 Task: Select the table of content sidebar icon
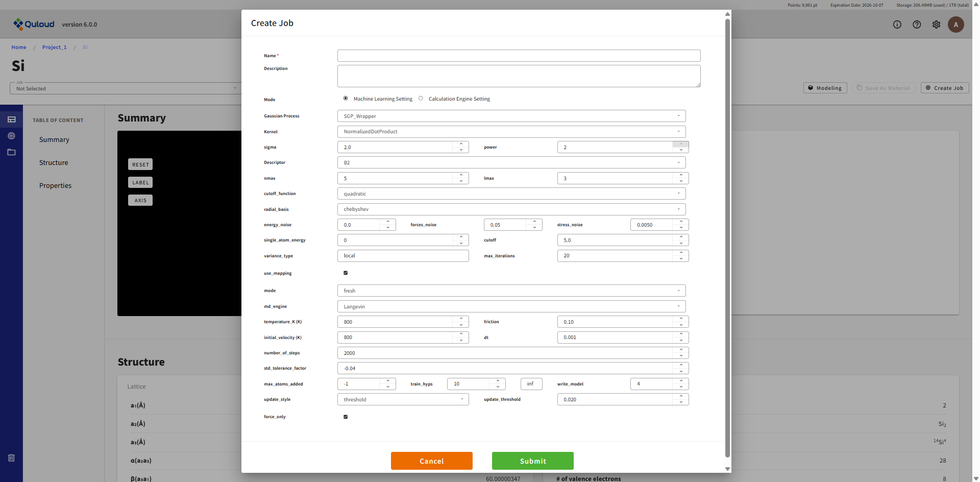(11, 119)
